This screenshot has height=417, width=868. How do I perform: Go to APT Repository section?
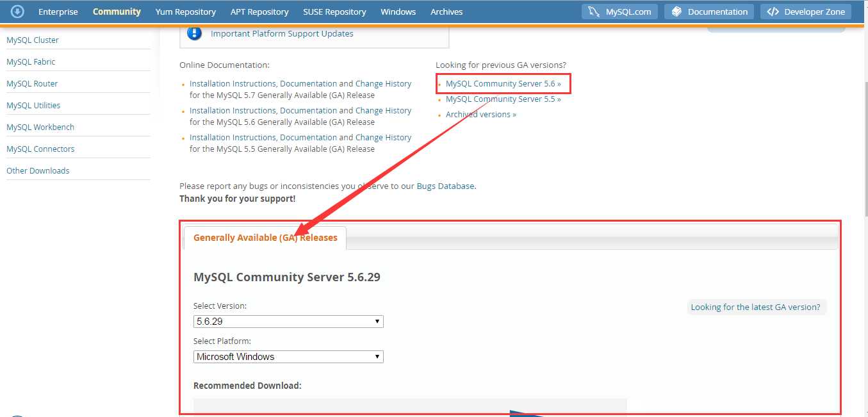(x=260, y=12)
